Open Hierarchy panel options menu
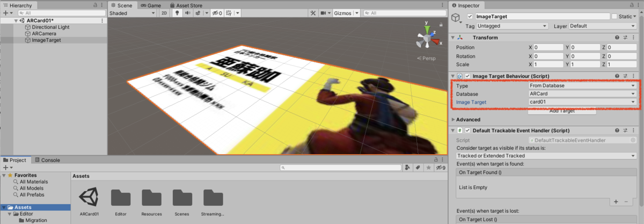Image resolution: width=644 pixels, height=224 pixels. pos(103,5)
